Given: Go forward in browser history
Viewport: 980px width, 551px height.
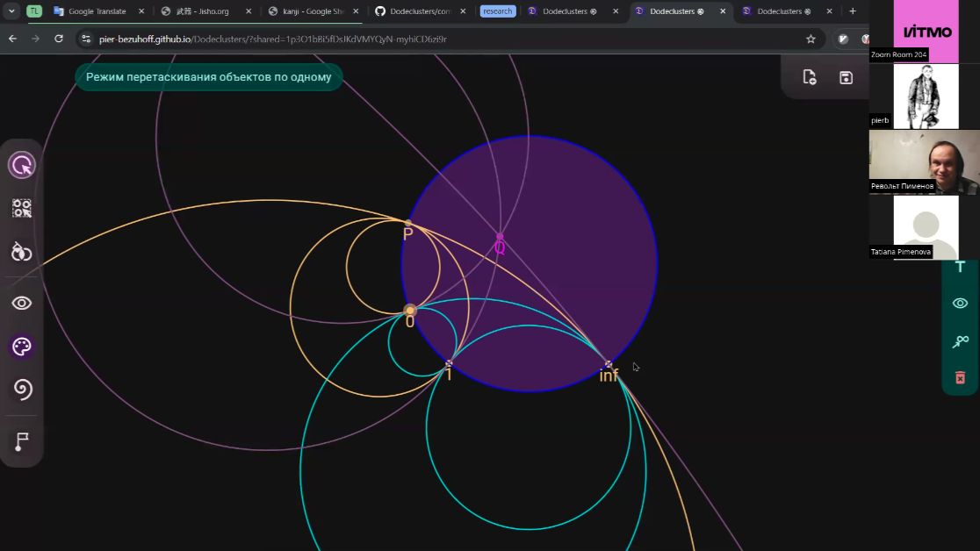Looking at the screenshot, I should pos(36,39).
